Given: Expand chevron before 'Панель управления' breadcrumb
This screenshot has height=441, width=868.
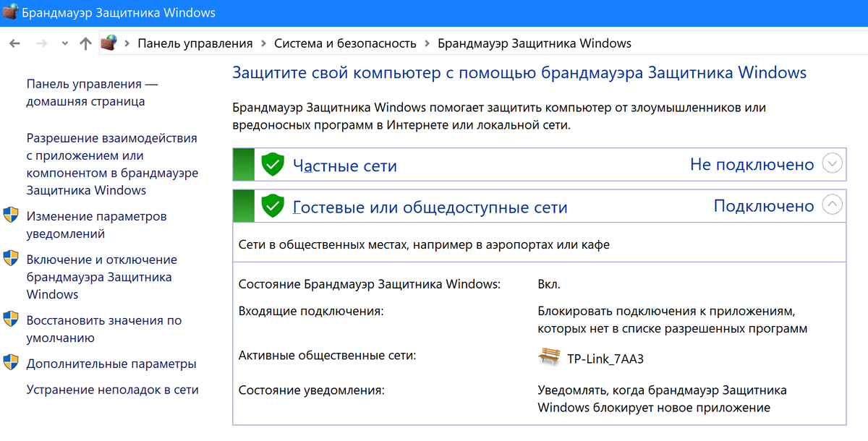Looking at the screenshot, I should click(127, 43).
